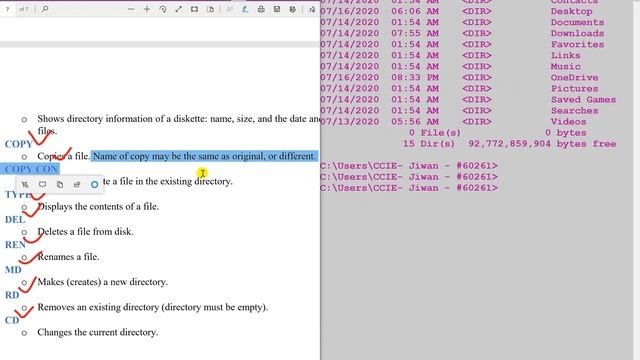Zoom in with the plus icon
The image size is (640, 360).
[147, 9]
